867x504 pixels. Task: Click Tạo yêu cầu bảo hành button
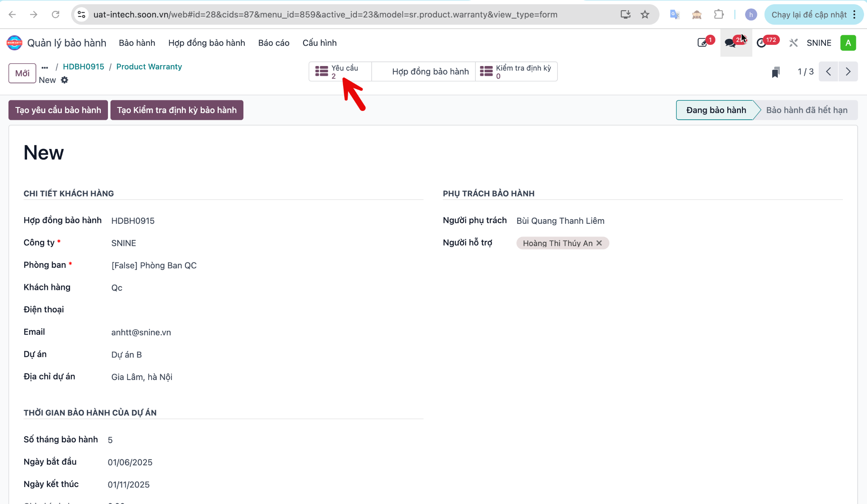[x=58, y=110]
